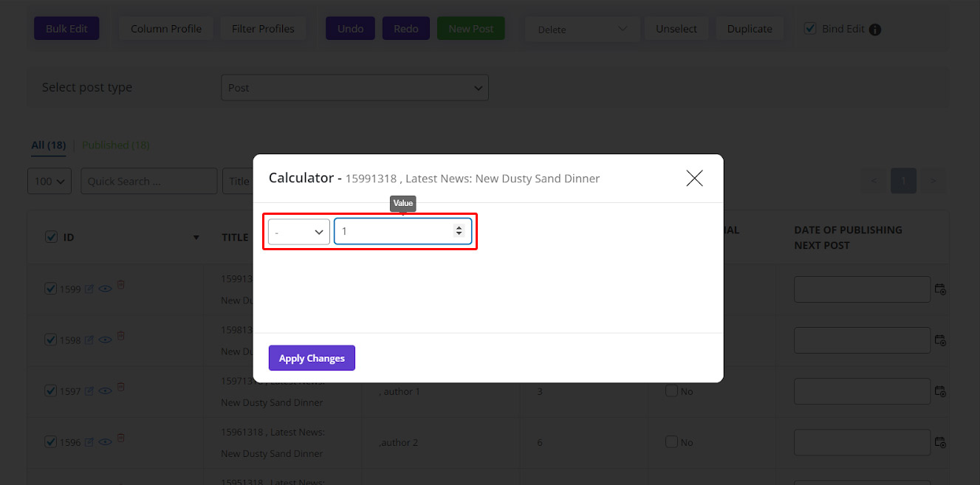980x485 pixels.
Task: Open the edit icon for post 1599
Action: pyautogui.click(x=89, y=289)
